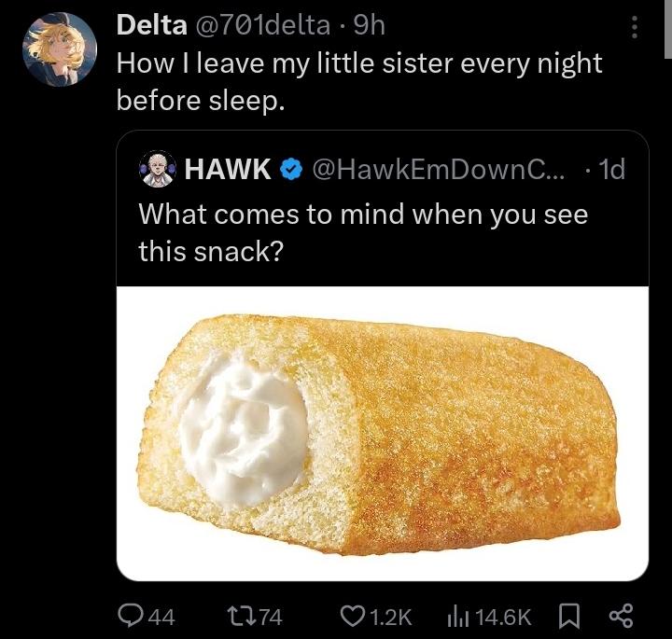View tweet analytics bar chart icon

click(459, 615)
